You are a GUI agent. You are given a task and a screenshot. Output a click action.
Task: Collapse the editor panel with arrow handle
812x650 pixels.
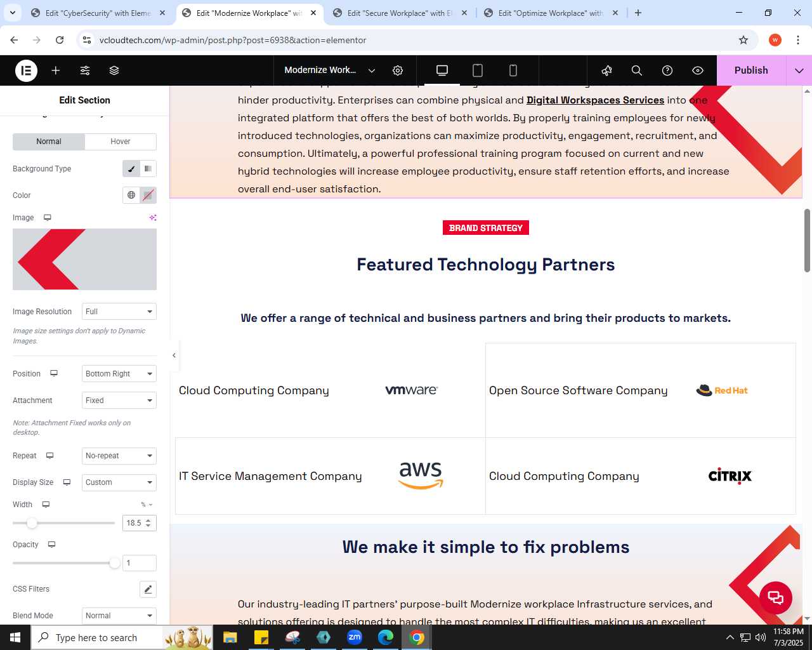174,355
